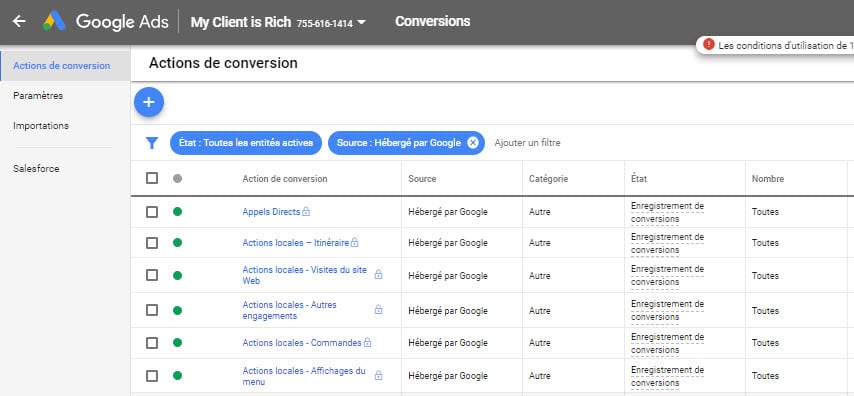854x396 pixels.
Task: Click green status dot of Affichages du menu
Action: (x=178, y=375)
